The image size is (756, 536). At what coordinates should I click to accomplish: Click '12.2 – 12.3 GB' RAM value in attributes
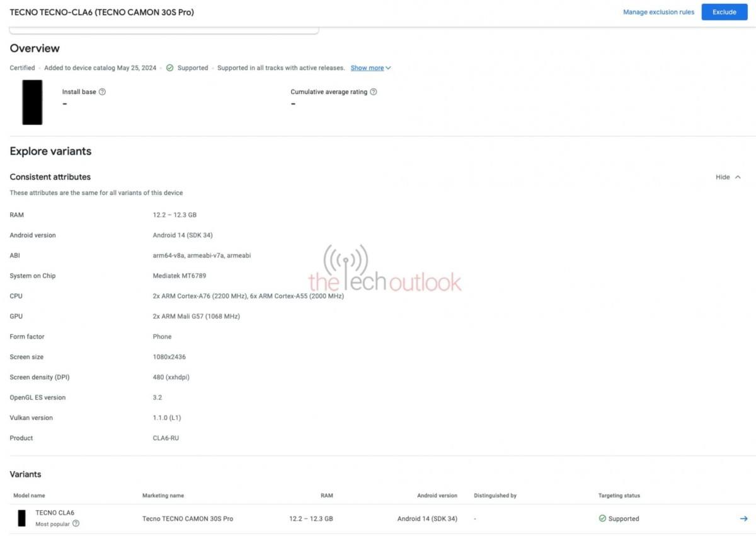175,215
